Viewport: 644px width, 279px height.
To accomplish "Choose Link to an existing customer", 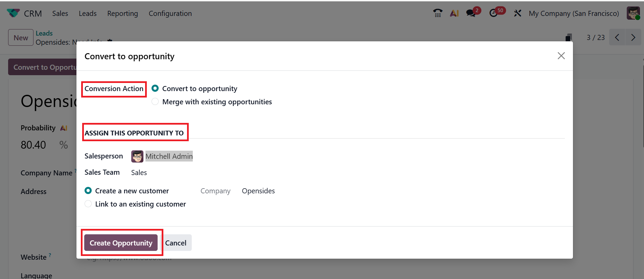I will tap(88, 204).
